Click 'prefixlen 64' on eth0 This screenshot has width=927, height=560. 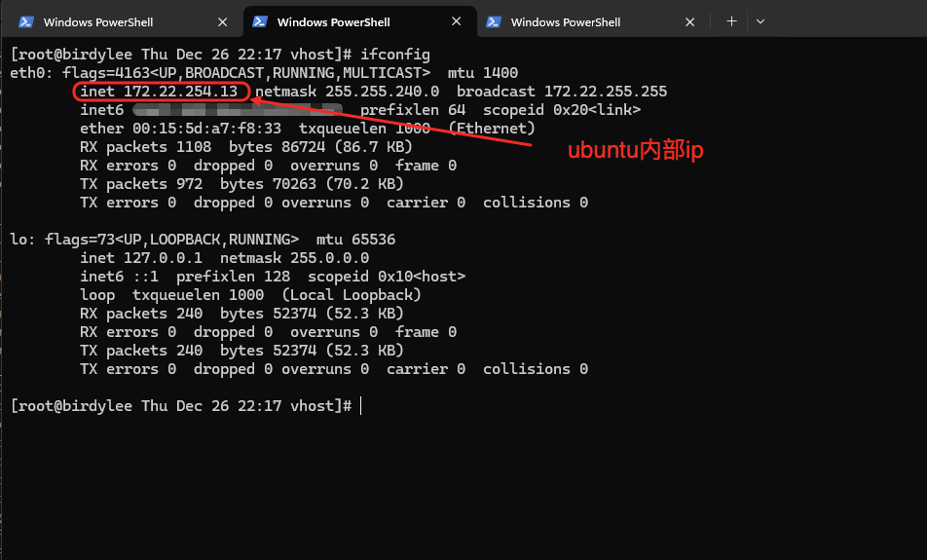(413, 110)
